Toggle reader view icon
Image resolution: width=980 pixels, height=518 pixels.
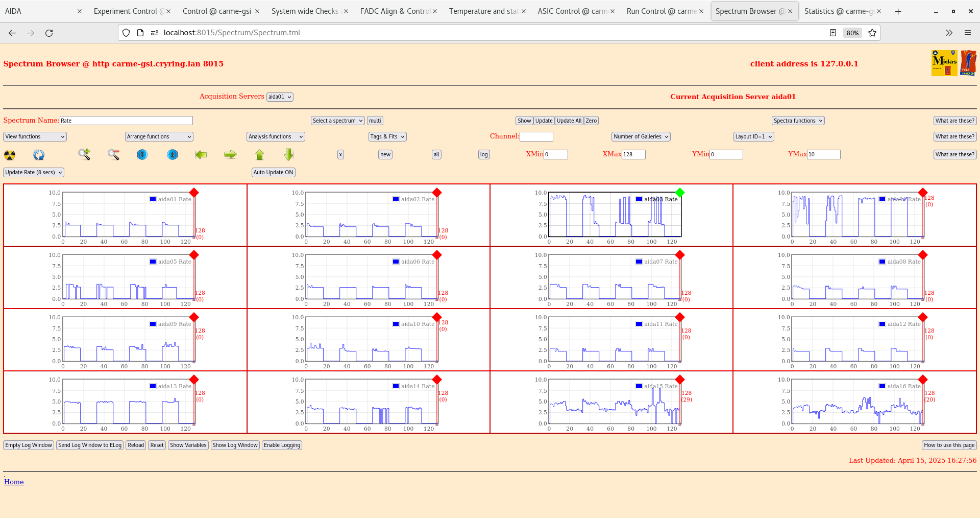coord(833,33)
